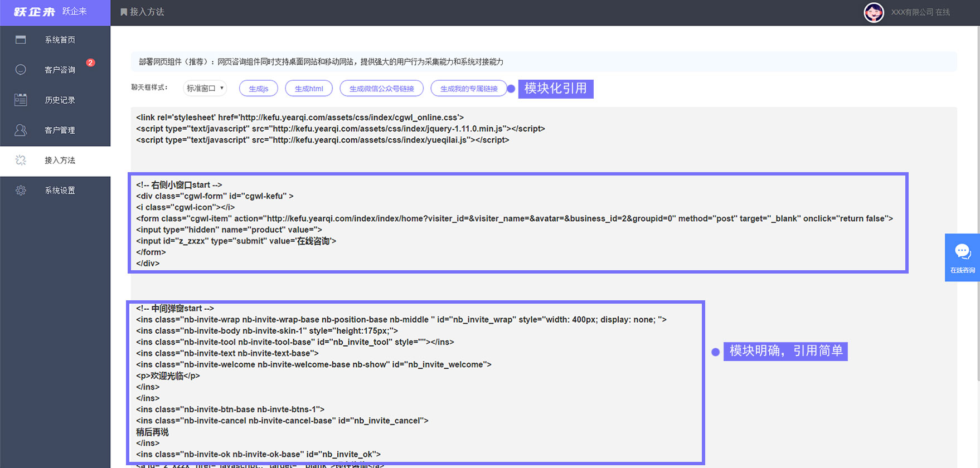Click the red badge on 客户咨询

(x=90, y=62)
